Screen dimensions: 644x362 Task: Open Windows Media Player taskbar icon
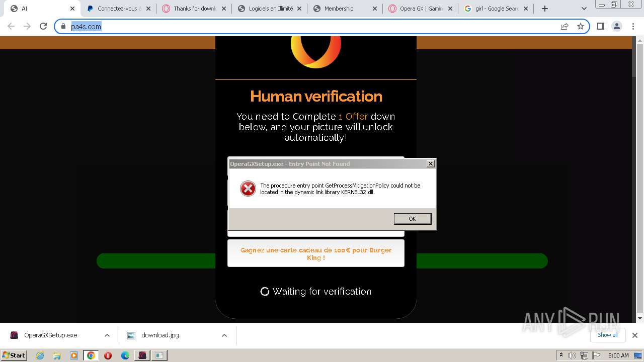(x=73, y=355)
